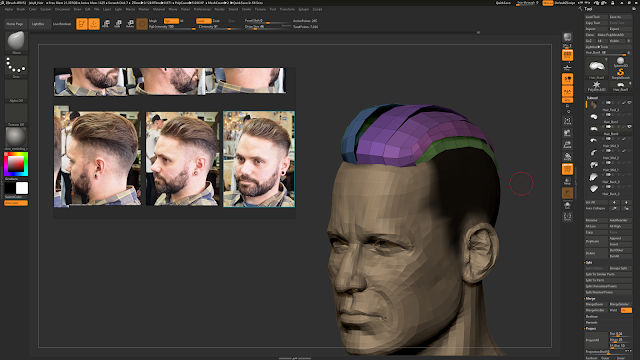
Task: Toggle the Mrgb mode
Action: pos(153,21)
